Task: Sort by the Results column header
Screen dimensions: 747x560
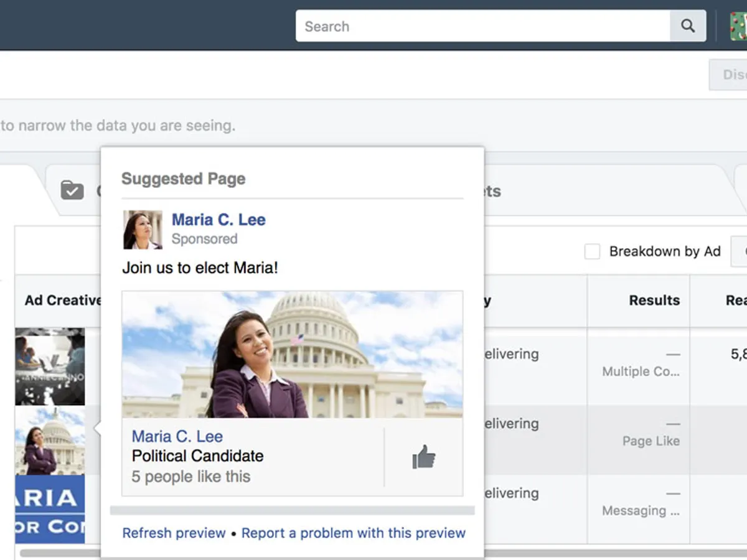Action: (x=654, y=301)
